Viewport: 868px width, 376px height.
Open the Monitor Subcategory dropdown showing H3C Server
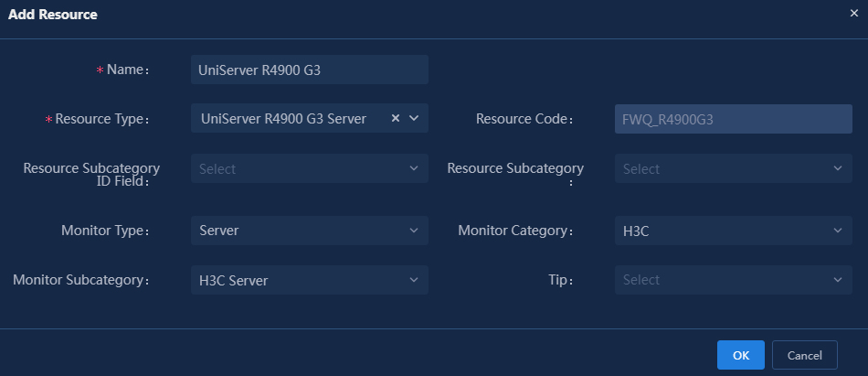(310, 280)
